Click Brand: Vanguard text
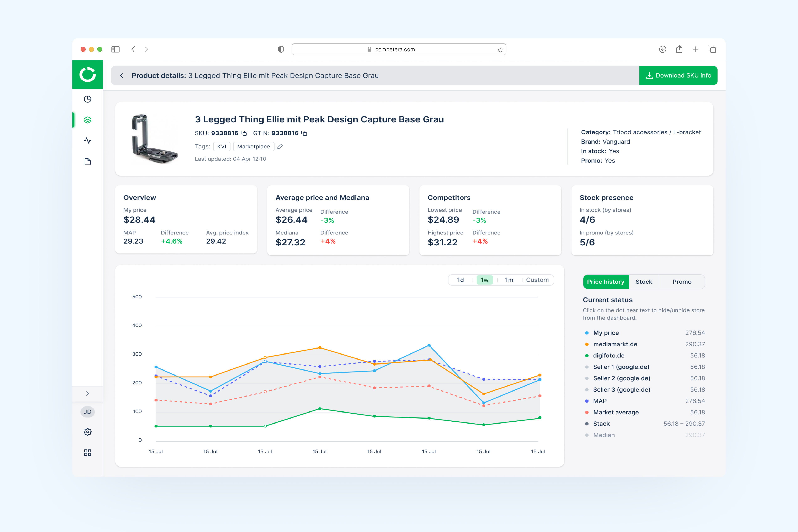 605,142
